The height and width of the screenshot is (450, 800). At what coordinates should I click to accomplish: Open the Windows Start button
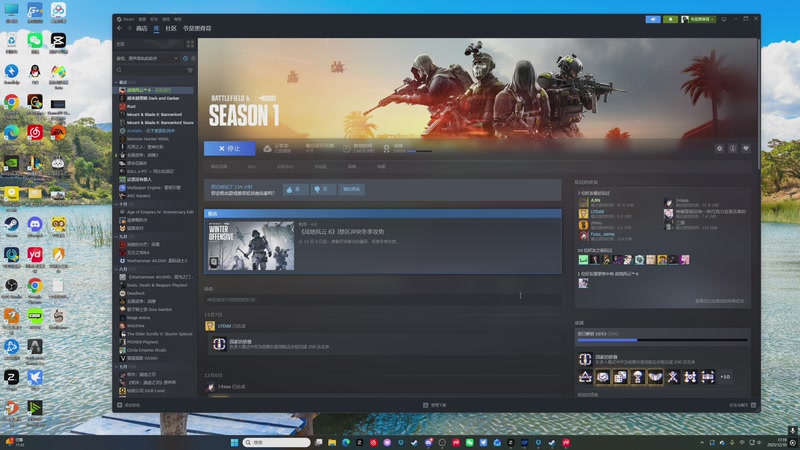tap(234, 442)
